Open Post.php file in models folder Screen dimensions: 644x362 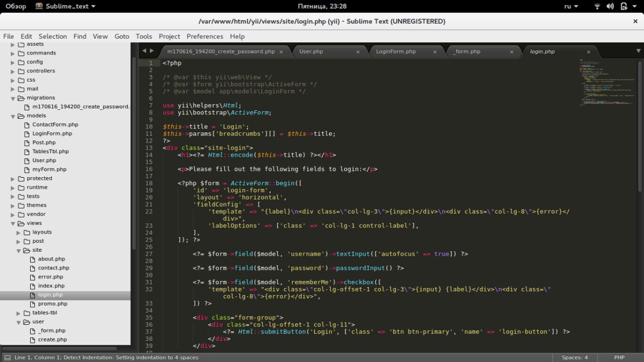(44, 142)
